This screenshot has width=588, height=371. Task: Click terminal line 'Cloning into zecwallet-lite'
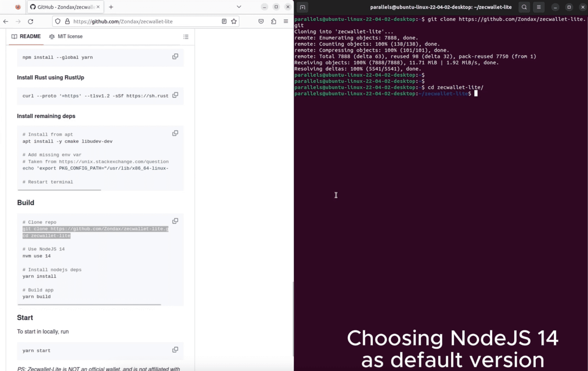pyautogui.click(x=344, y=32)
